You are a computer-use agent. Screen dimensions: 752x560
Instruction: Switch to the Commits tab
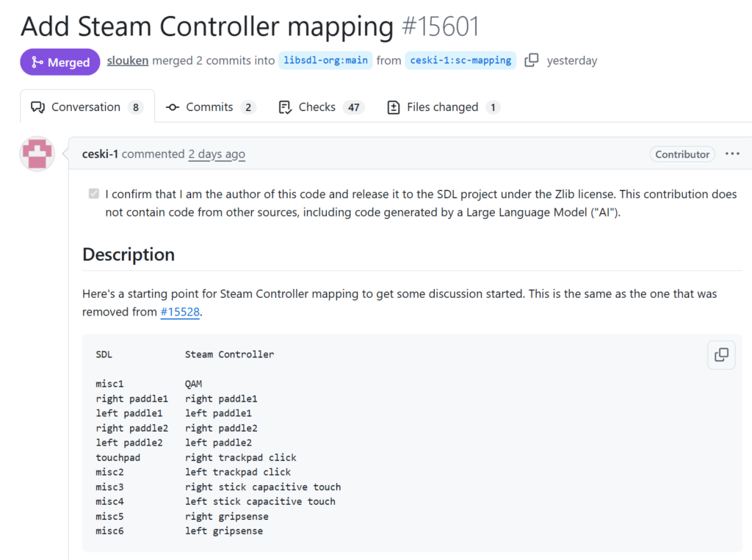tap(210, 107)
